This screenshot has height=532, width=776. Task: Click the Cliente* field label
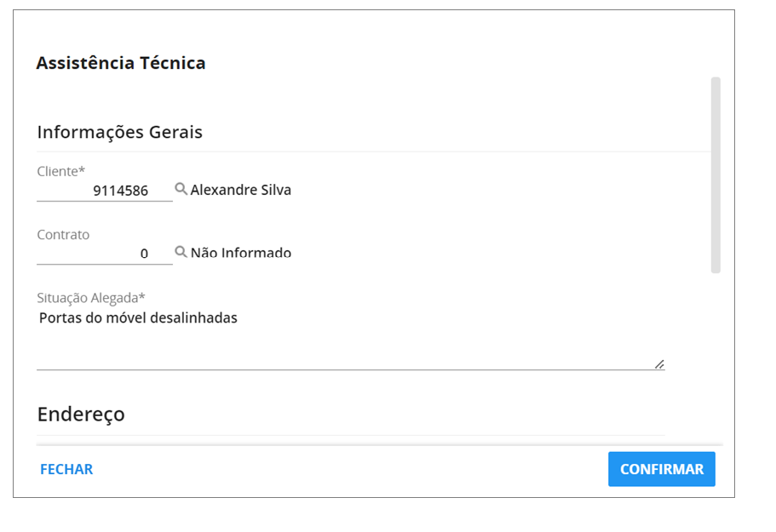tap(60, 171)
